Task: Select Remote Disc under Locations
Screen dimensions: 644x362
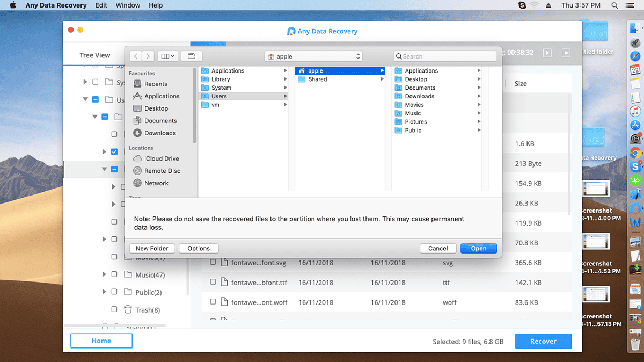Action: [162, 171]
